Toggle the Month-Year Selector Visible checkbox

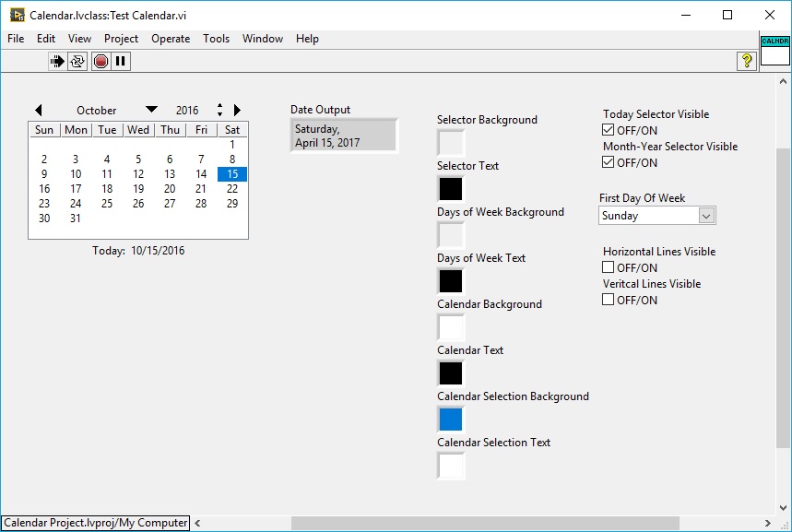coord(609,162)
